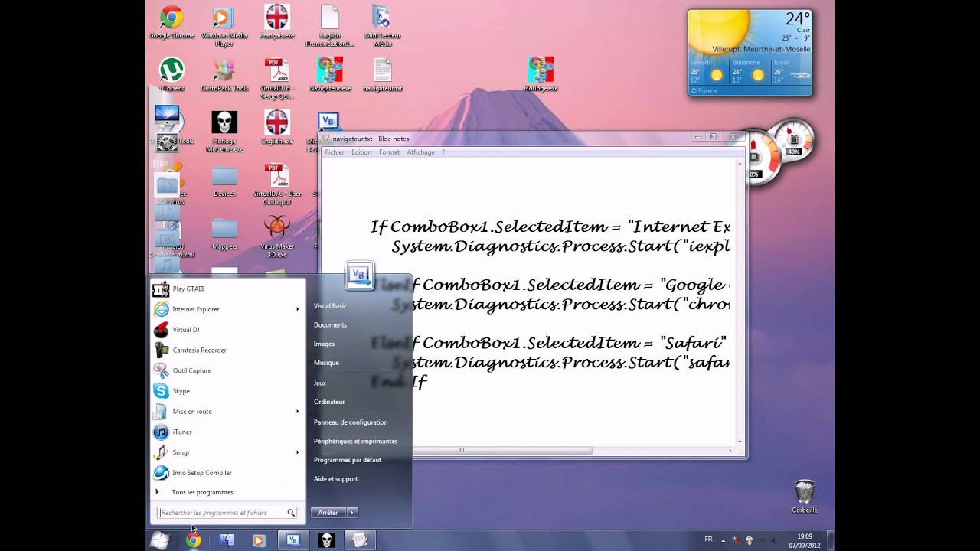Expand Songr jump list arrow
The height and width of the screenshot is (551, 980).
coord(297,452)
